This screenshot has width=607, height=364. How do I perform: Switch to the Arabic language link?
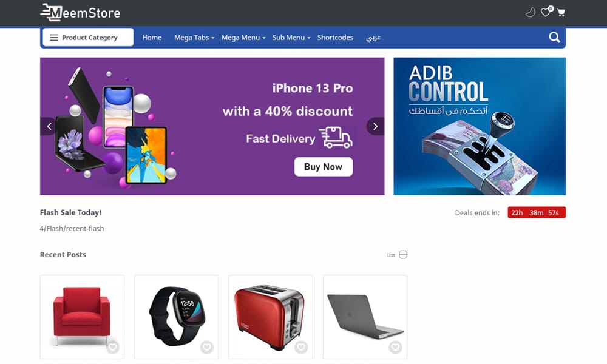click(x=373, y=38)
